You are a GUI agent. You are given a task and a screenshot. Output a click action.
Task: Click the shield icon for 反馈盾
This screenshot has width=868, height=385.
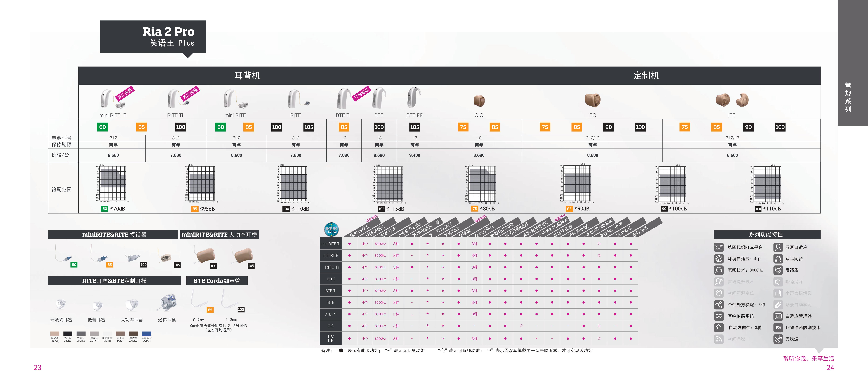point(778,270)
